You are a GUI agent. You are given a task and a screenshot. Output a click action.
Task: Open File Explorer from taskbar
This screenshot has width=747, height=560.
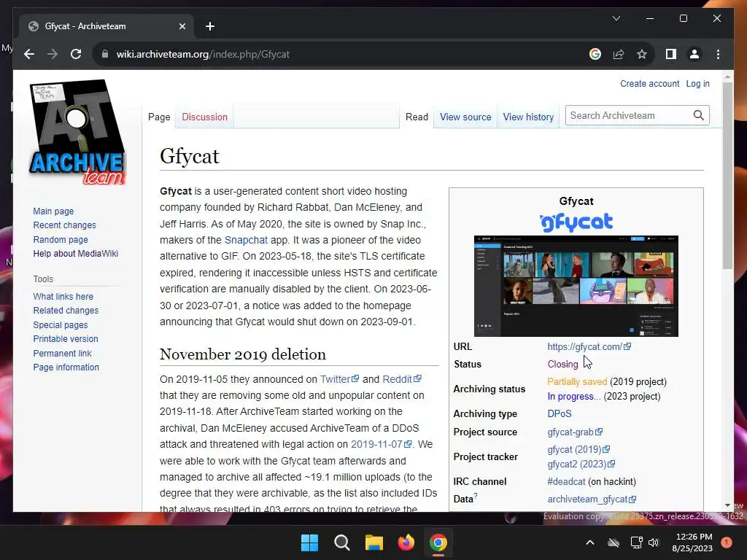point(374,542)
